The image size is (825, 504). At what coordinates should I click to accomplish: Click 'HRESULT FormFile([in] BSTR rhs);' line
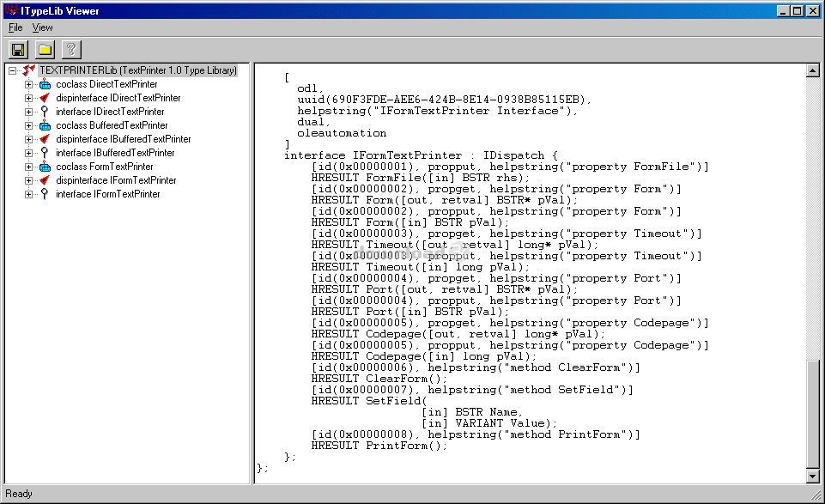point(421,178)
